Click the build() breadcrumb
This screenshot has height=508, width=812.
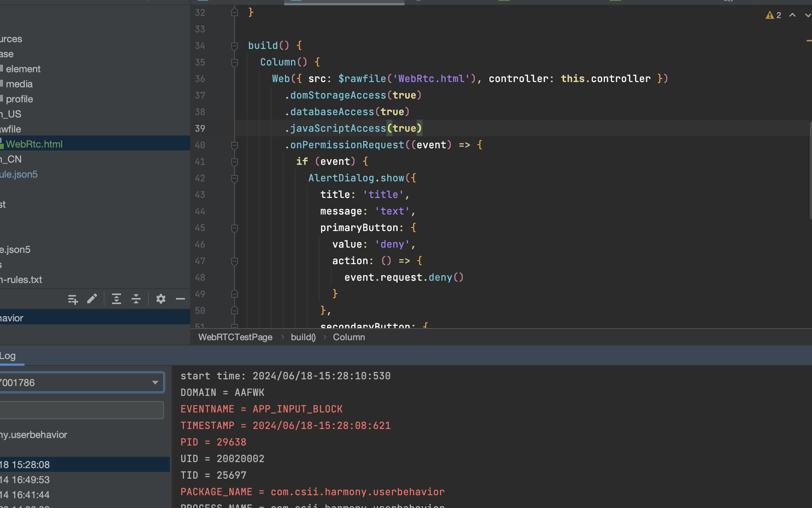pos(303,337)
